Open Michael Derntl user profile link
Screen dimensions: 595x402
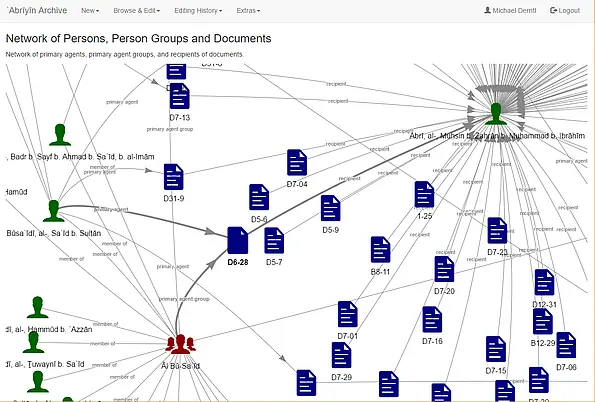point(510,11)
